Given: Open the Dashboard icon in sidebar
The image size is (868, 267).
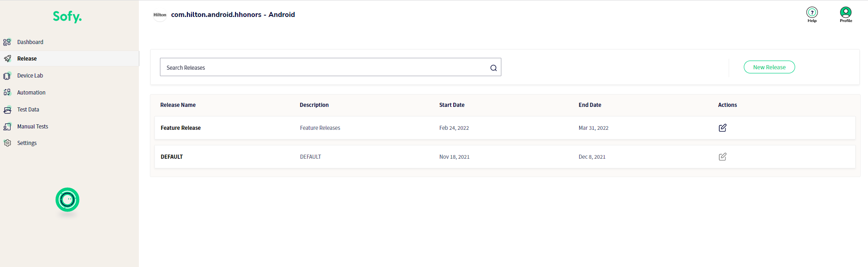Looking at the screenshot, I should point(7,42).
